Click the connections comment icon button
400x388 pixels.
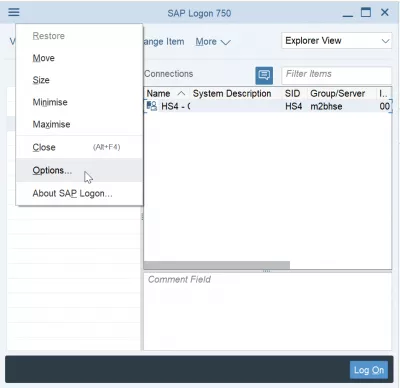264,75
